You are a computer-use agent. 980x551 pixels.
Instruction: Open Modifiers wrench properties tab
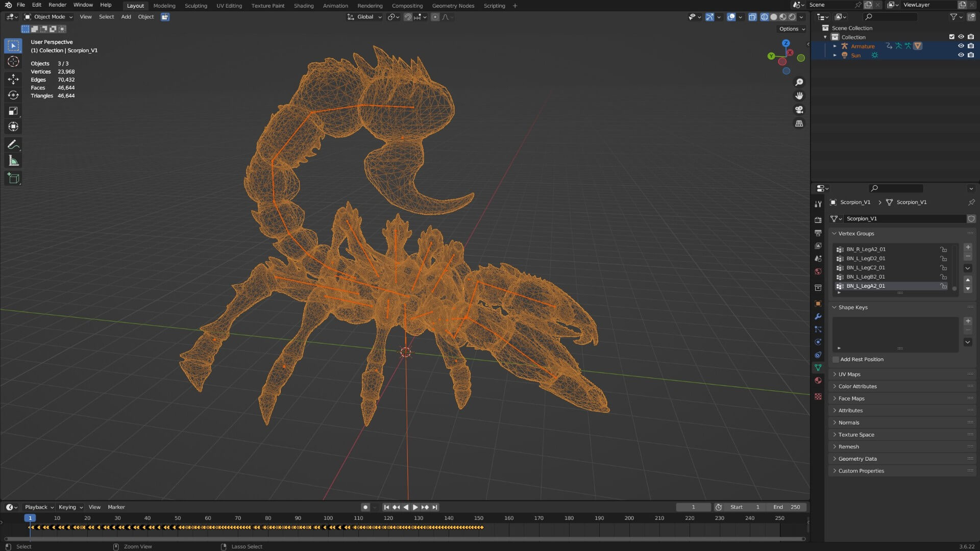coord(818,317)
